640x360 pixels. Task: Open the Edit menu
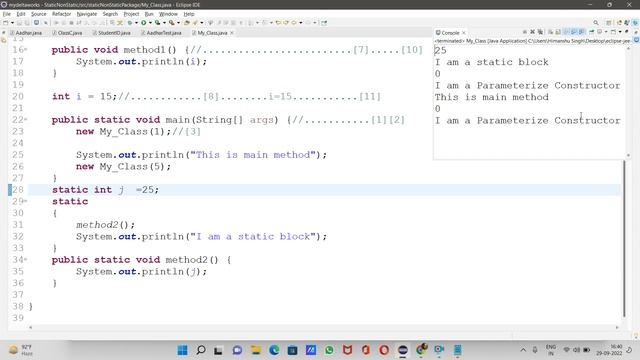20,14
